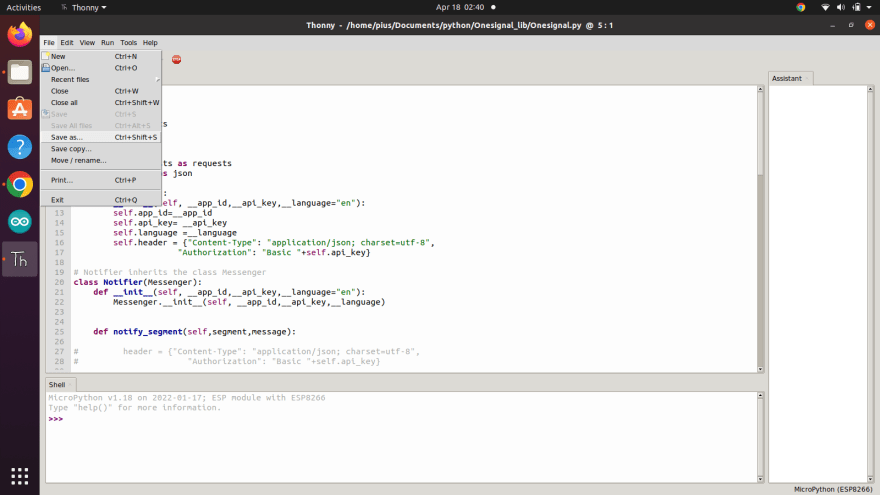
Task: Click line 14 self.api_key= __api_key
Action: click(x=170, y=223)
